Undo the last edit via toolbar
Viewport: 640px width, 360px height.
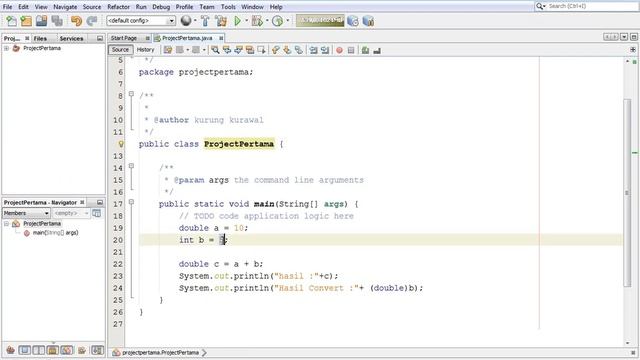[x=76, y=21]
